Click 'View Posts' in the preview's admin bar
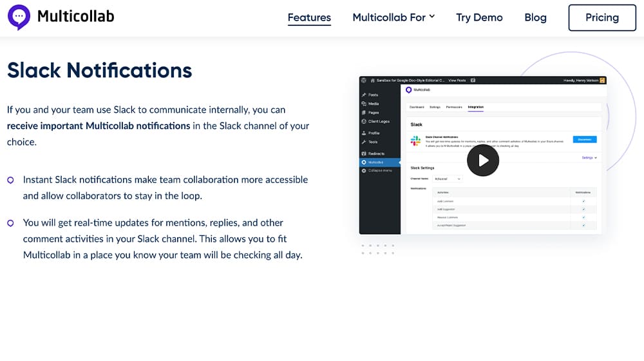This screenshot has height=361, width=644. click(x=457, y=81)
